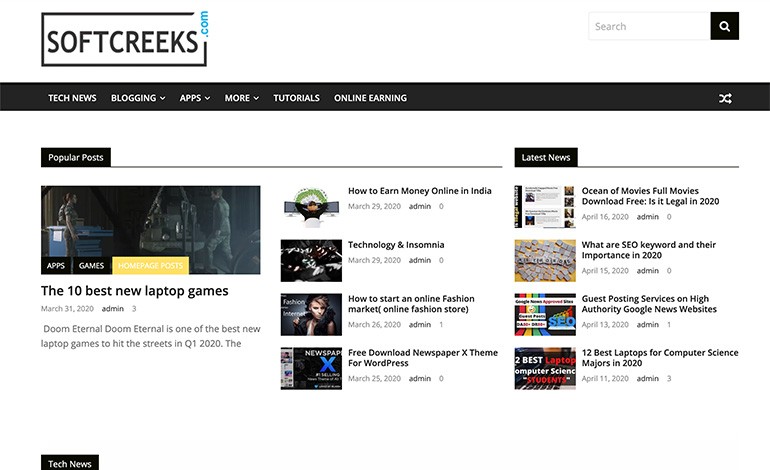Screen dimensions: 770x470
Task: Select the Latest News heading tab
Action: 546,157
